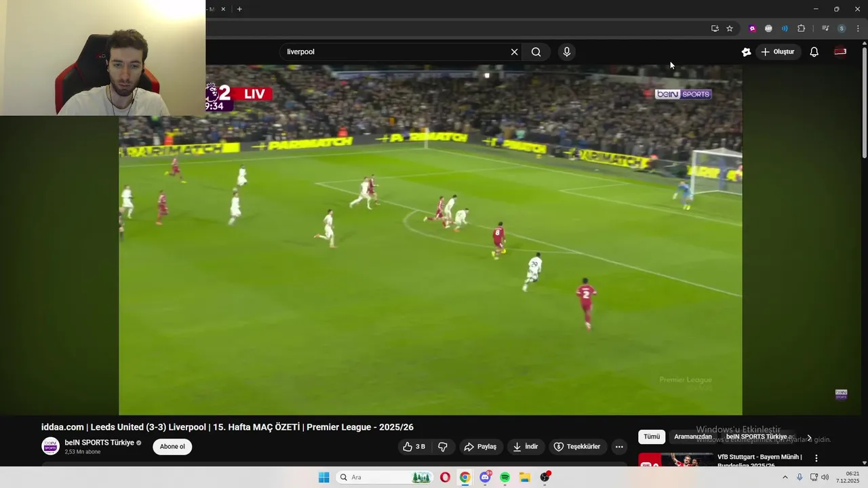Select the Aramanızdan filter chip

[x=693, y=436]
